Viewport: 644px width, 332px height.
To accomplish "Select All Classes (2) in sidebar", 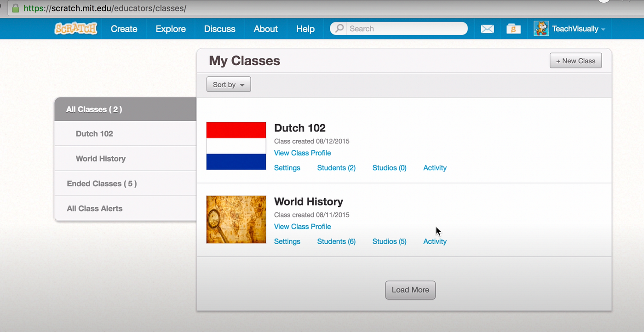I will (126, 109).
